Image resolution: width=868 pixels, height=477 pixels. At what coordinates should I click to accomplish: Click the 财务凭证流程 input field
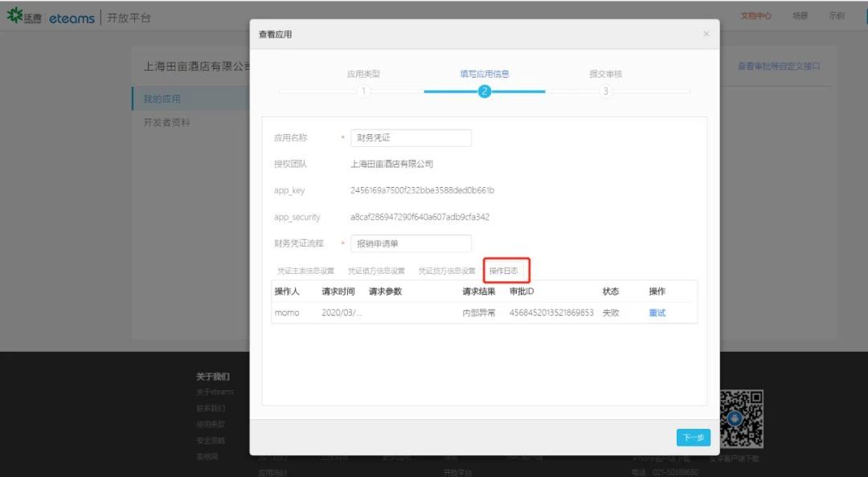(x=411, y=243)
